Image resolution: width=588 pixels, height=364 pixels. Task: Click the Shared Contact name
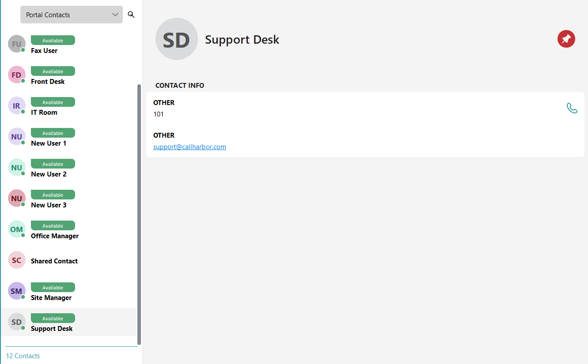pyautogui.click(x=54, y=261)
